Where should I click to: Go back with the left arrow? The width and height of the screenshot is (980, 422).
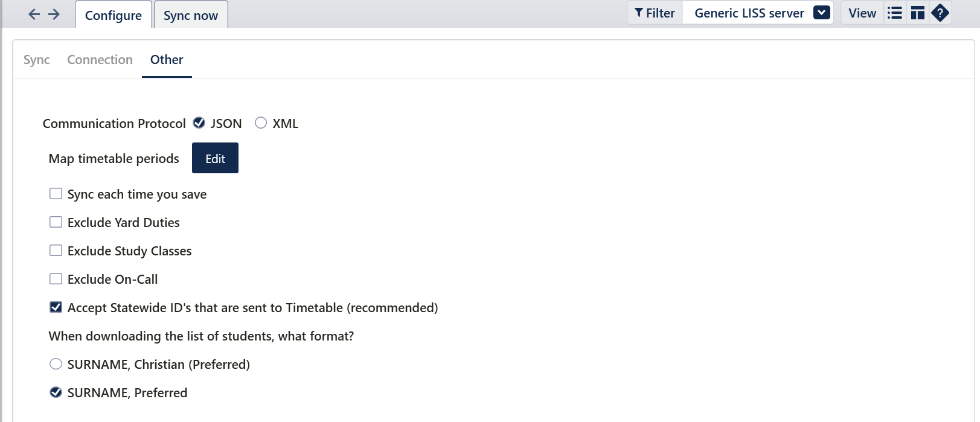coord(34,14)
